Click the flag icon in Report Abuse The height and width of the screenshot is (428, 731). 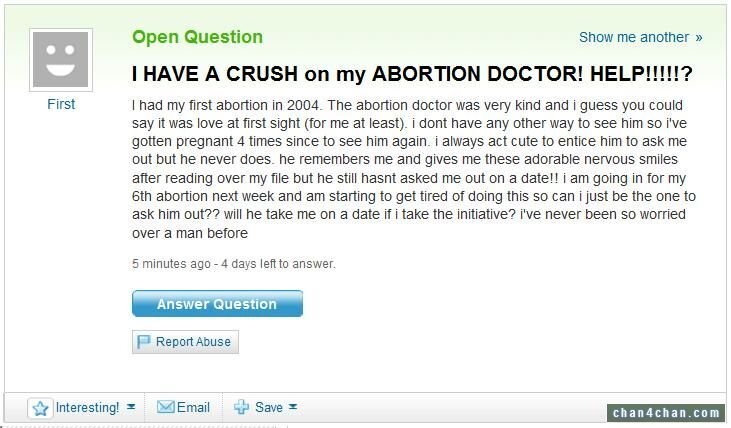(143, 342)
